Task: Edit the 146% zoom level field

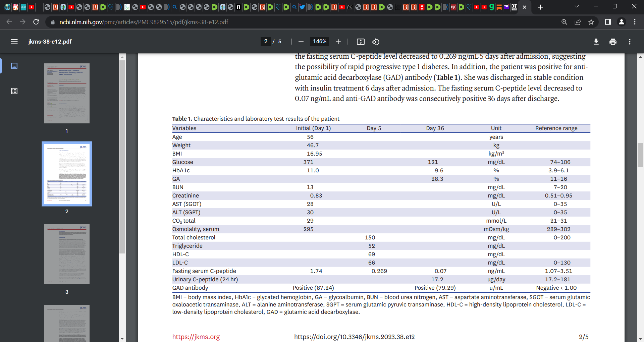Action: click(320, 42)
